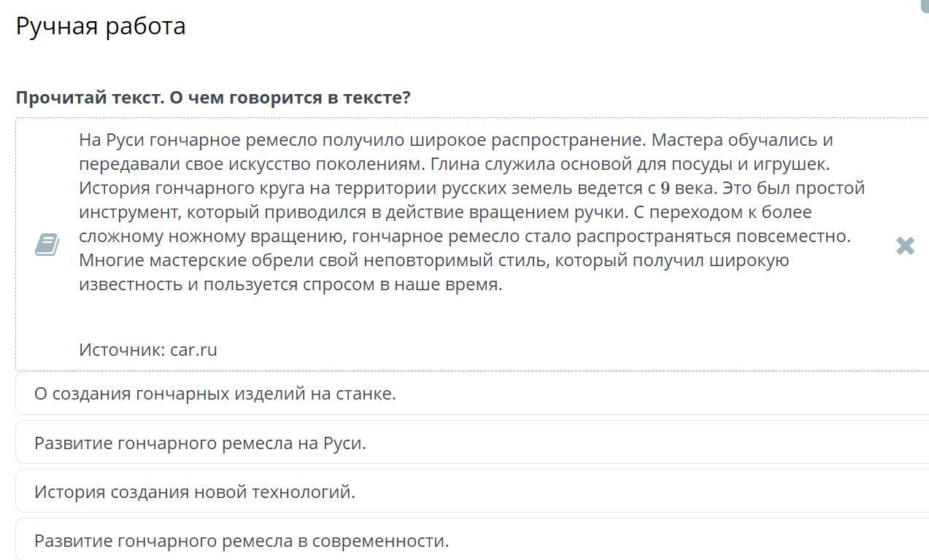This screenshot has height=560, width=929.
Task: Choose option 'Развитие гончарного ремесла на Руси.'
Action: tap(472, 443)
